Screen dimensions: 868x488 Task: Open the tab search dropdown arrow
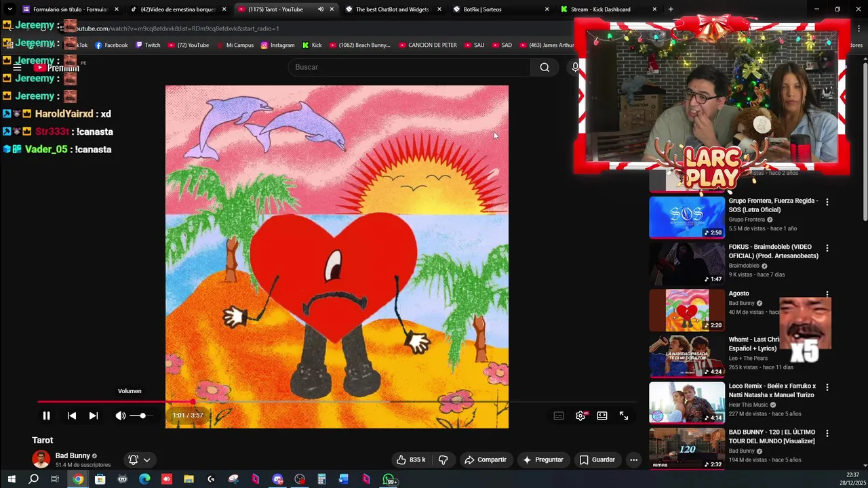(9, 9)
